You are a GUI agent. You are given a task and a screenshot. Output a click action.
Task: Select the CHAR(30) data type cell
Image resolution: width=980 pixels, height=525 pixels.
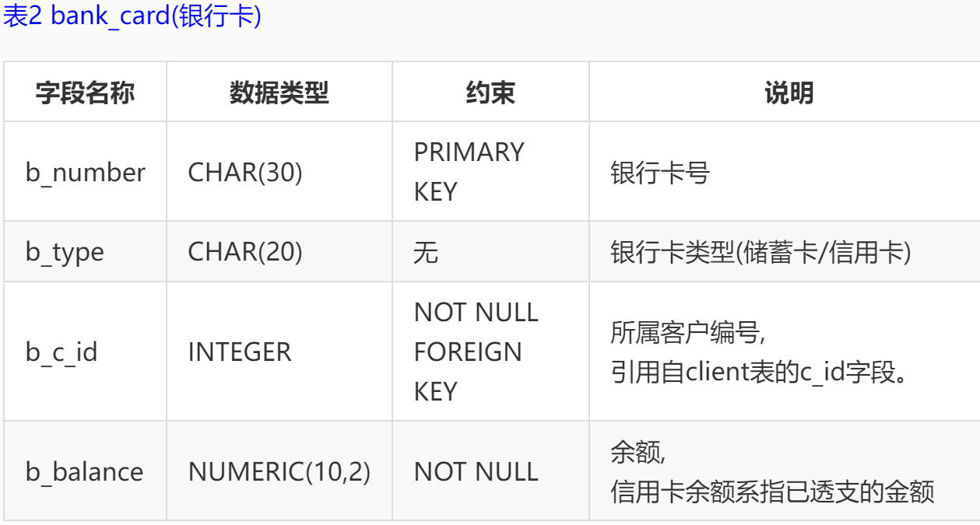pos(245,172)
